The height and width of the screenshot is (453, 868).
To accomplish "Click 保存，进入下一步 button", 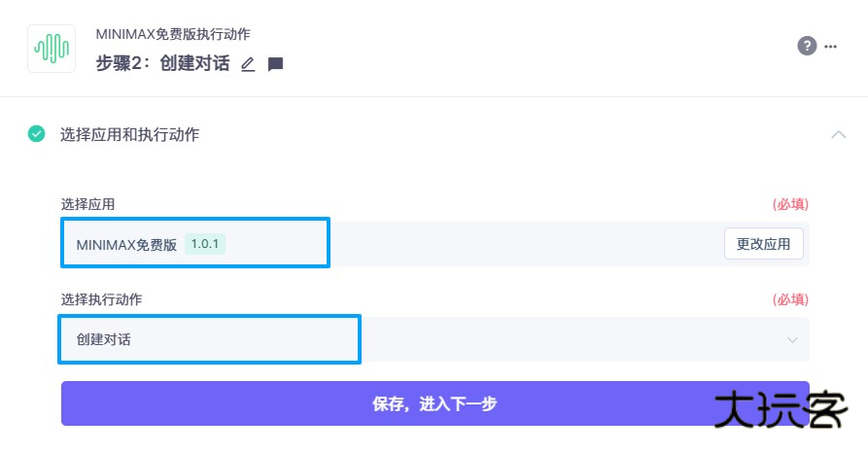I will coord(434,403).
